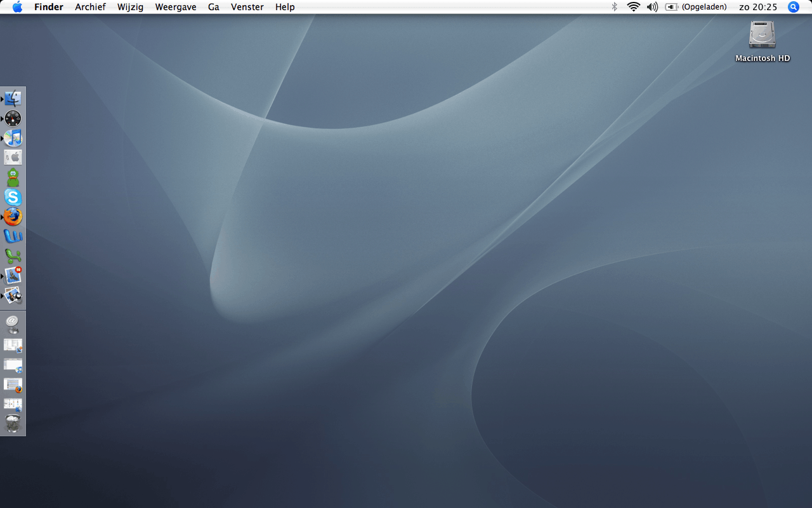Open Spotlight search in the menu bar
The image size is (812, 508).
(794, 7)
